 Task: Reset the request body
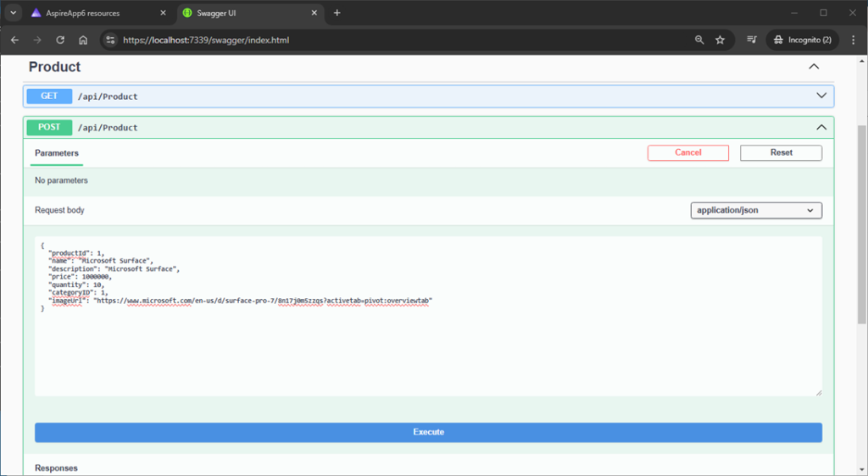(781, 152)
